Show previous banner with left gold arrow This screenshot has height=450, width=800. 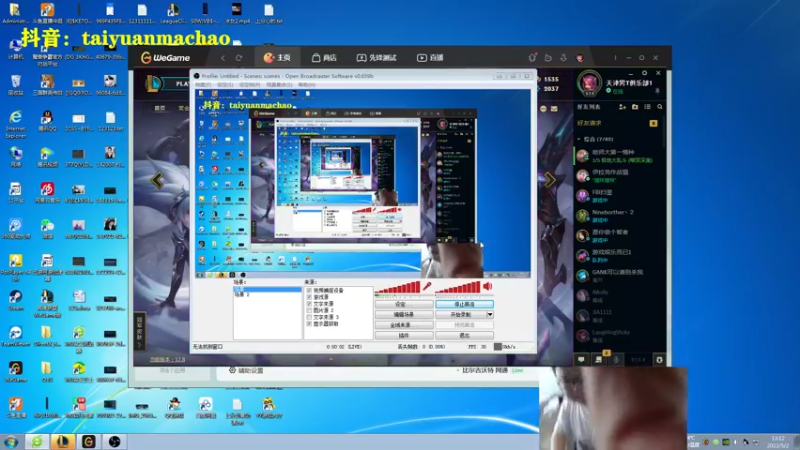coord(157,180)
